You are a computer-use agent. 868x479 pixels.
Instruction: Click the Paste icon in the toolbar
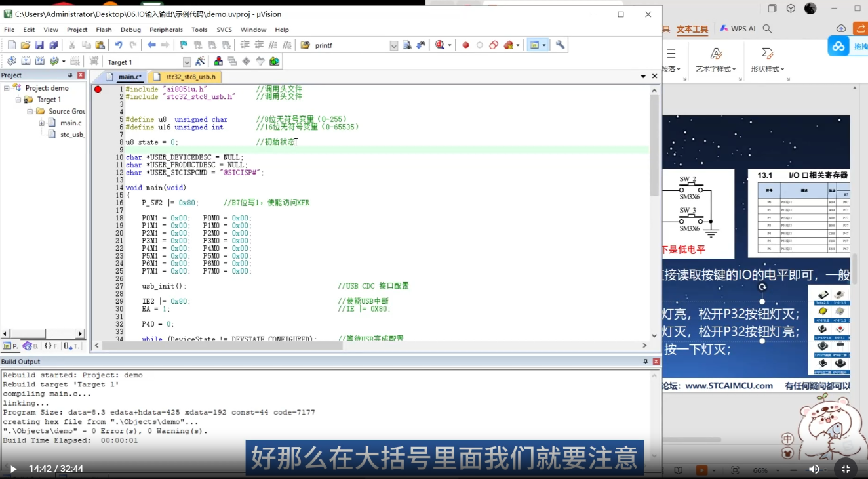100,45
